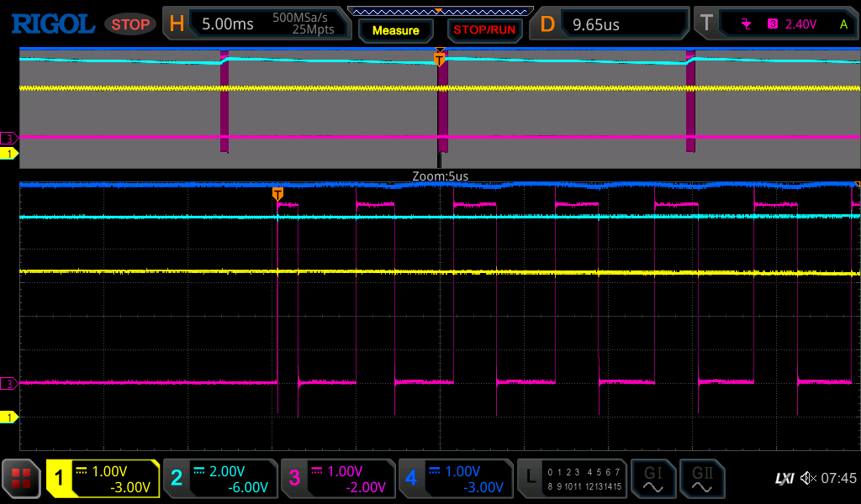Tap channel 2 scale 2.00V
The image size is (861, 504).
[x=227, y=471]
